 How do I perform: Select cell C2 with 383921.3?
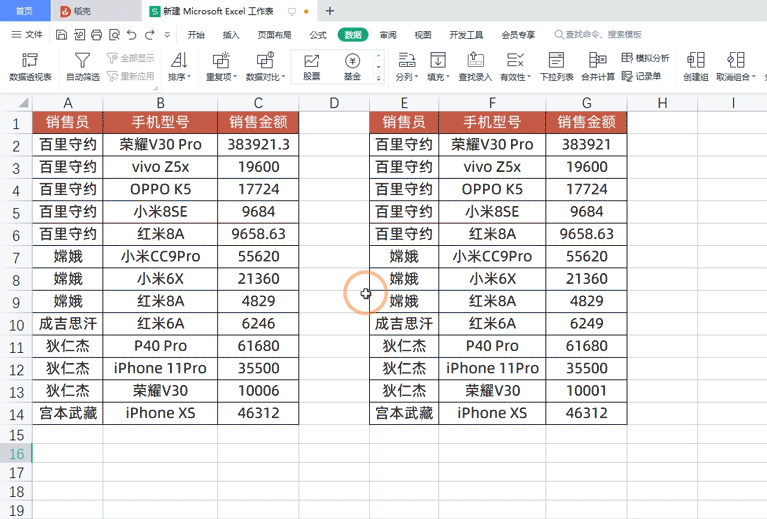coord(258,144)
